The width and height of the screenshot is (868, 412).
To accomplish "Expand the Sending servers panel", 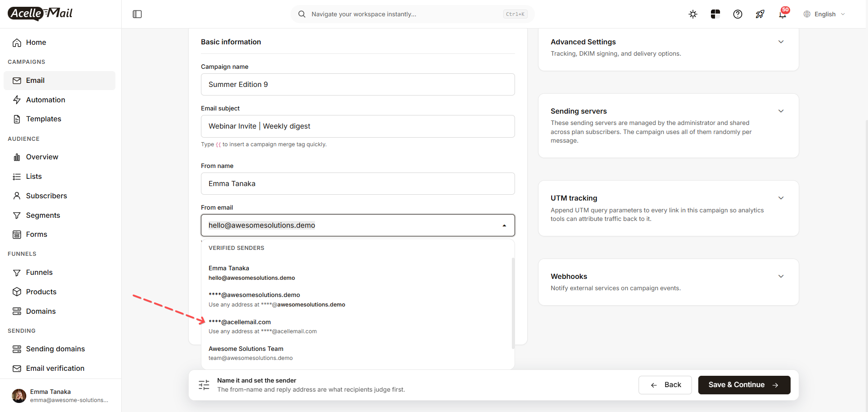I will click(x=781, y=111).
